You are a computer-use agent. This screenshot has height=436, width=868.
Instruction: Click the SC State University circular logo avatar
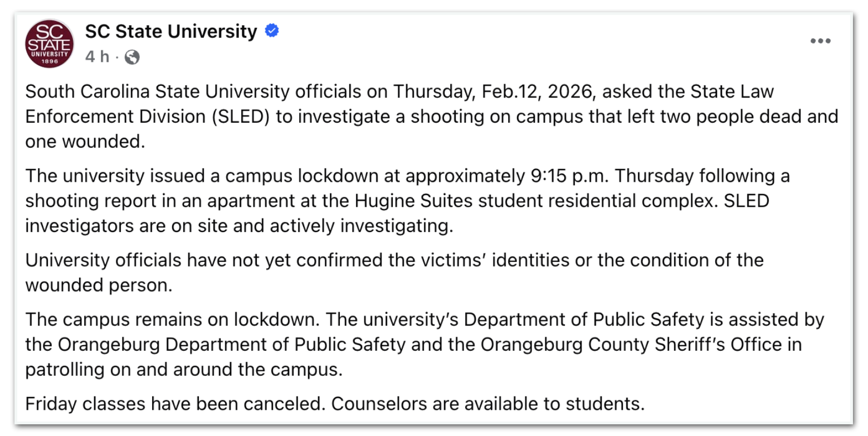click(49, 43)
